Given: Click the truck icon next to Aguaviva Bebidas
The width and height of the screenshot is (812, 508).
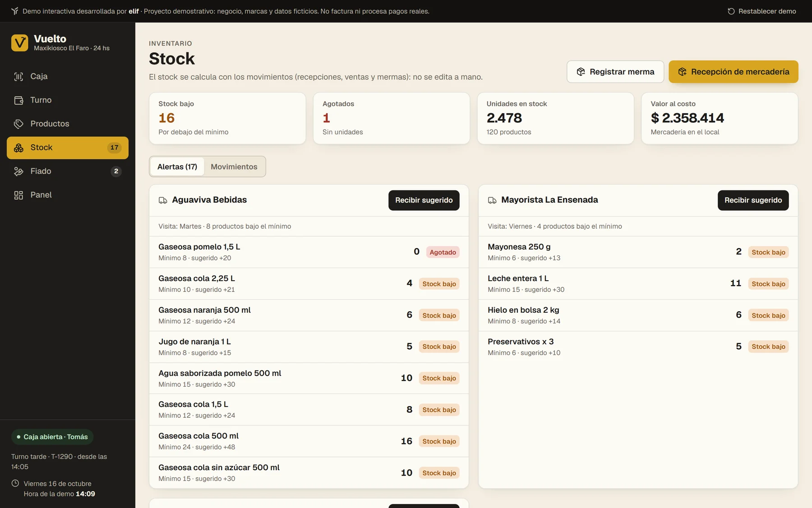Looking at the screenshot, I should tap(163, 200).
